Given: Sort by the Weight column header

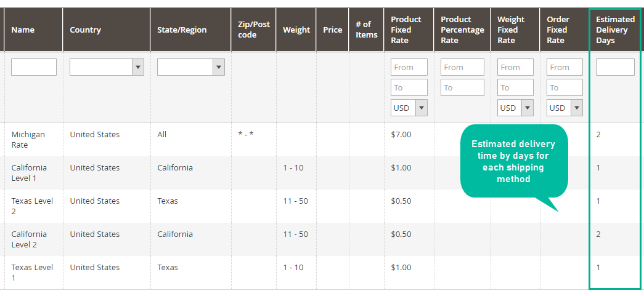Looking at the screenshot, I should point(296,30).
